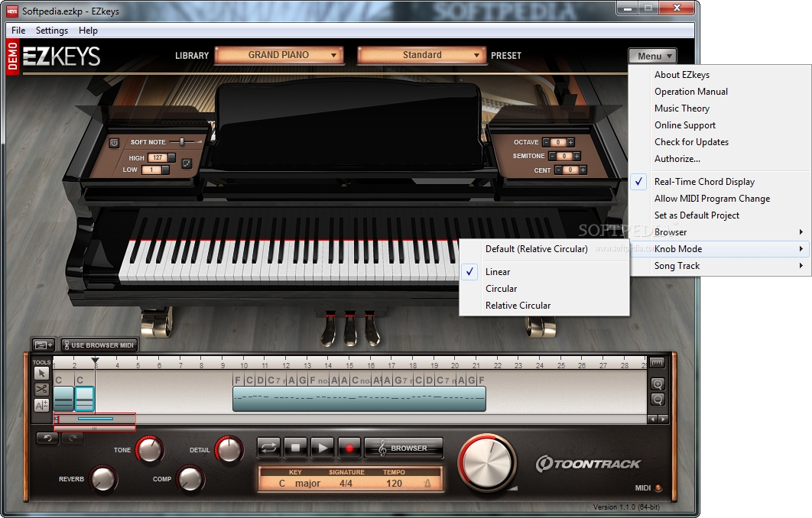The width and height of the screenshot is (812, 518).
Task: Increase the Cent value with plus
Action: pos(583,170)
